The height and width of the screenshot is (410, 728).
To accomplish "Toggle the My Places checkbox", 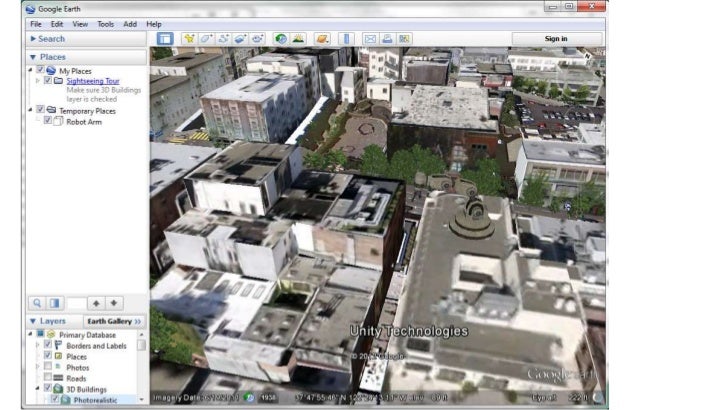I will click(x=40, y=70).
